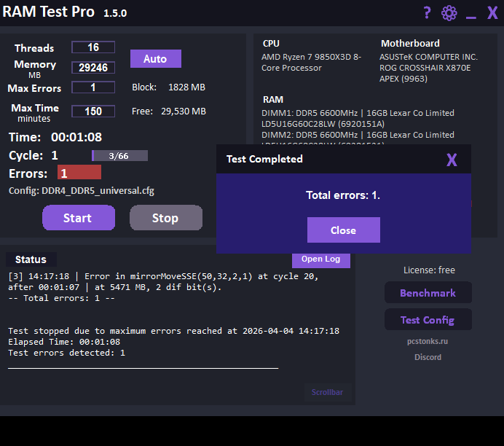Dismiss Test Completed dialog with X
Screen dimensions: 504x446
click(452, 160)
